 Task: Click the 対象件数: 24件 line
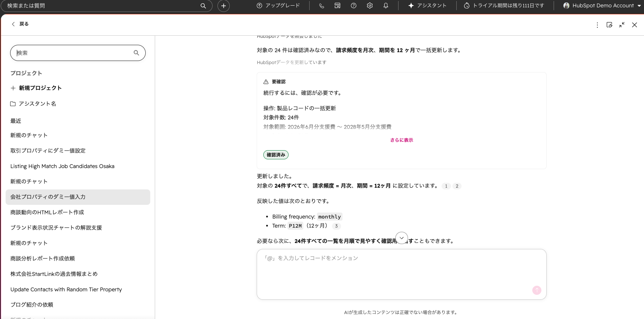coord(281,118)
